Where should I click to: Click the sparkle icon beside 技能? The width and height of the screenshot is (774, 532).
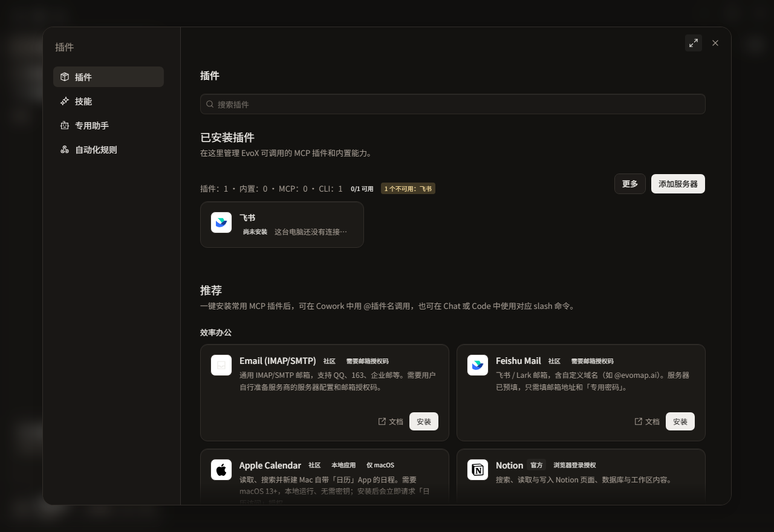(x=65, y=101)
